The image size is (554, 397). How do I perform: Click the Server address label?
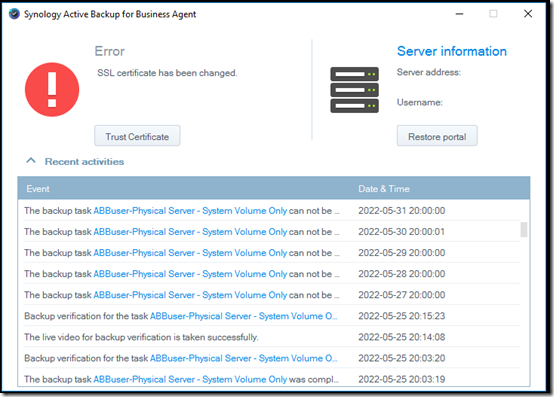coord(429,72)
